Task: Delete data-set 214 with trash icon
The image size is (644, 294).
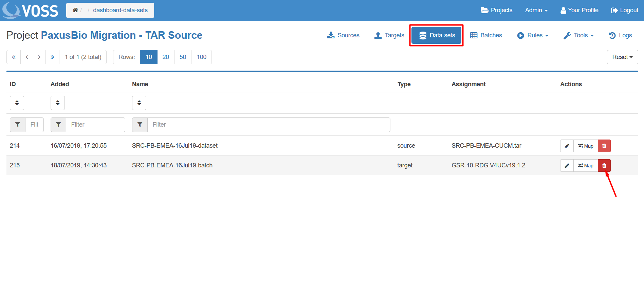Action: coord(604,146)
